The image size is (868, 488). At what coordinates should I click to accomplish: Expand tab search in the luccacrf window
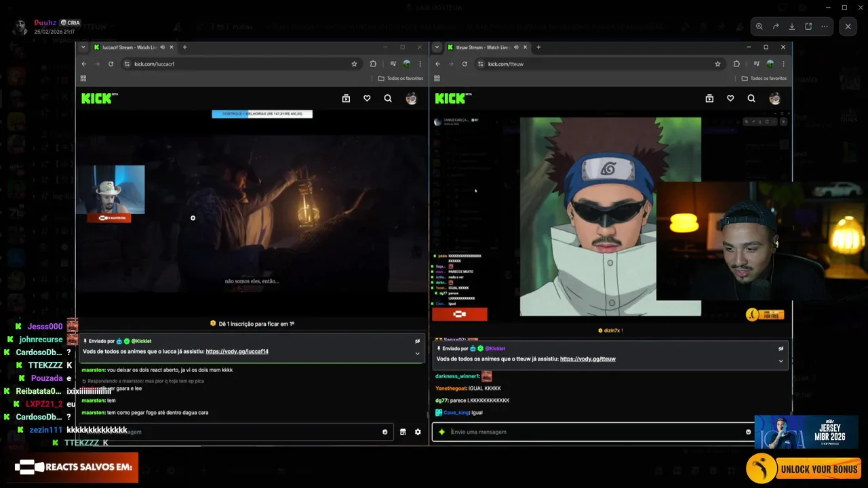83,47
